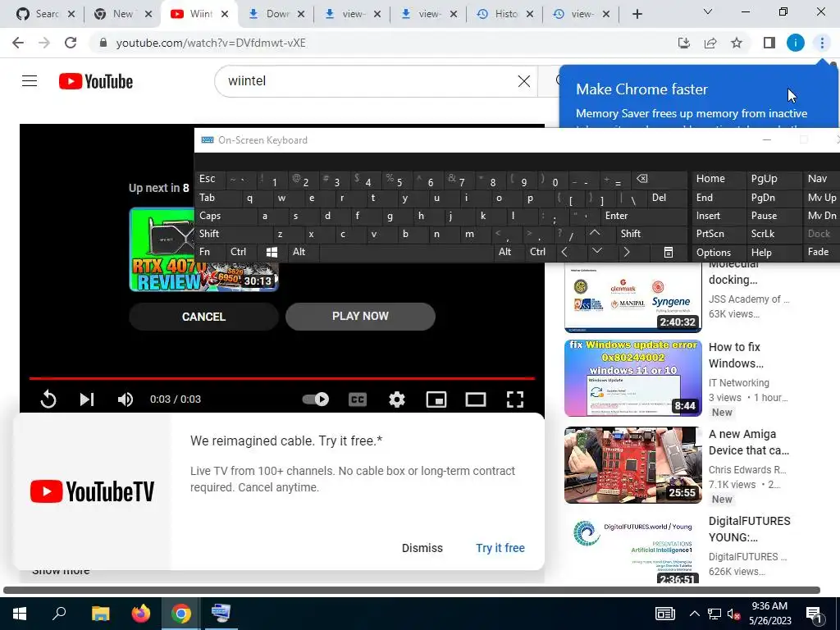This screenshot has height=630, width=840.
Task: Show hidden tray icons chevron
Action: click(x=694, y=614)
